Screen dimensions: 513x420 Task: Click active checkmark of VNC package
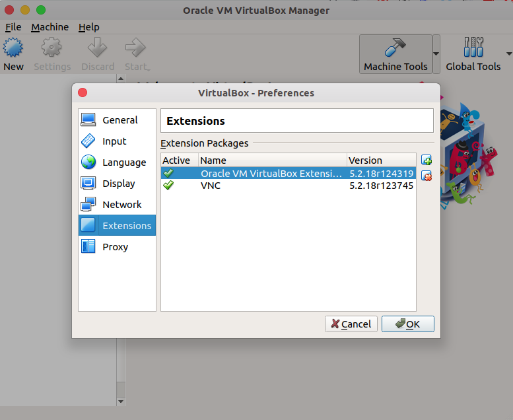point(168,186)
